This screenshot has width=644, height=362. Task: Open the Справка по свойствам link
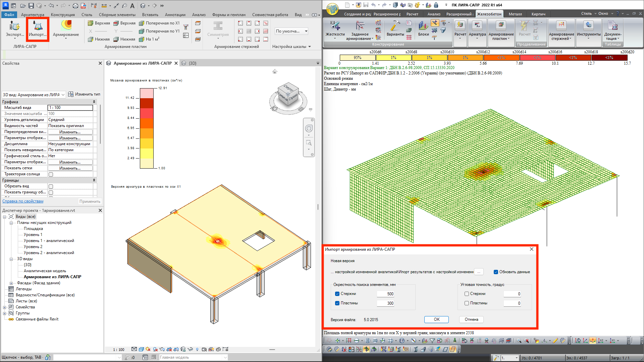pyautogui.click(x=23, y=201)
